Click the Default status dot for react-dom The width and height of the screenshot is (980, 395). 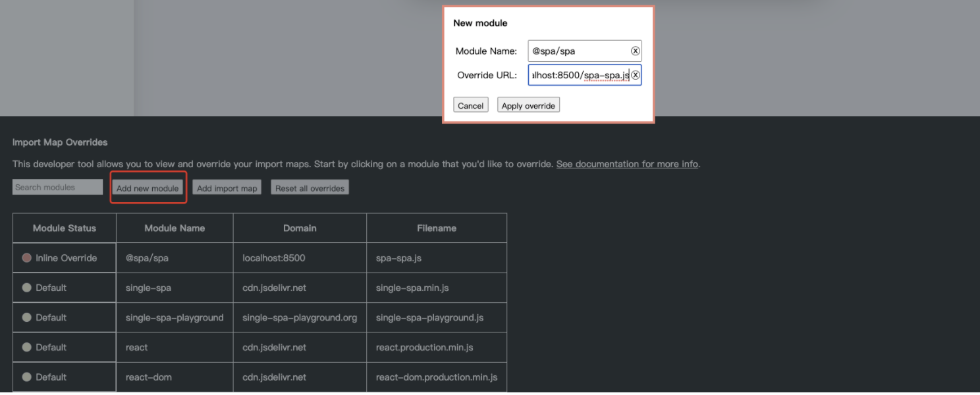tap(27, 377)
